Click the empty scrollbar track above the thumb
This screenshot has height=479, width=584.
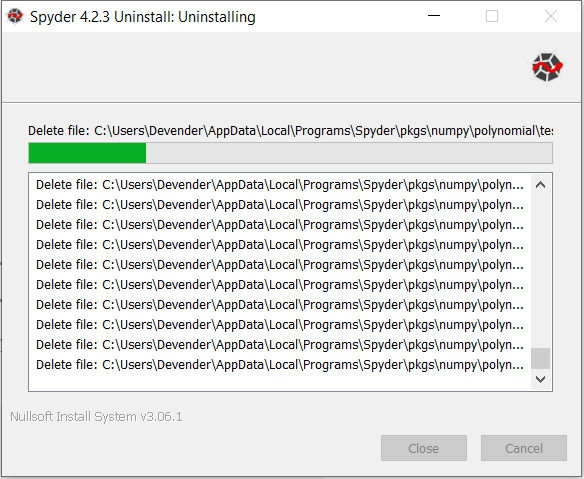point(540,271)
